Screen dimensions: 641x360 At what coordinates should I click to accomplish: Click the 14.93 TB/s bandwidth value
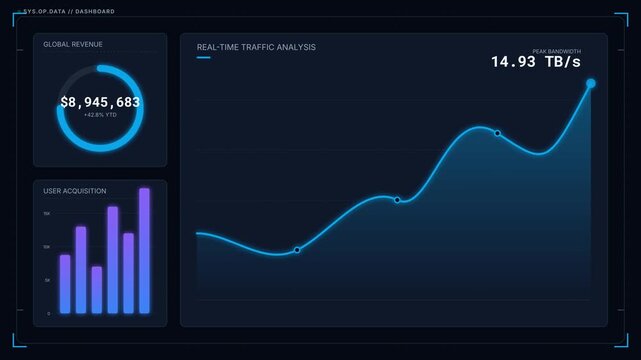pyautogui.click(x=536, y=62)
